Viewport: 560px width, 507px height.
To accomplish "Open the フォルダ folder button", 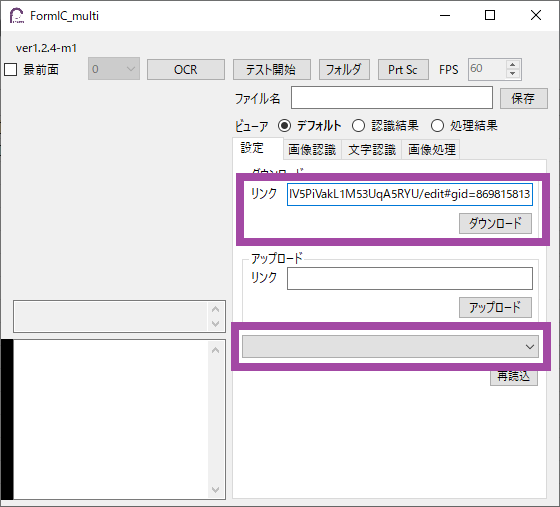I will (344, 70).
